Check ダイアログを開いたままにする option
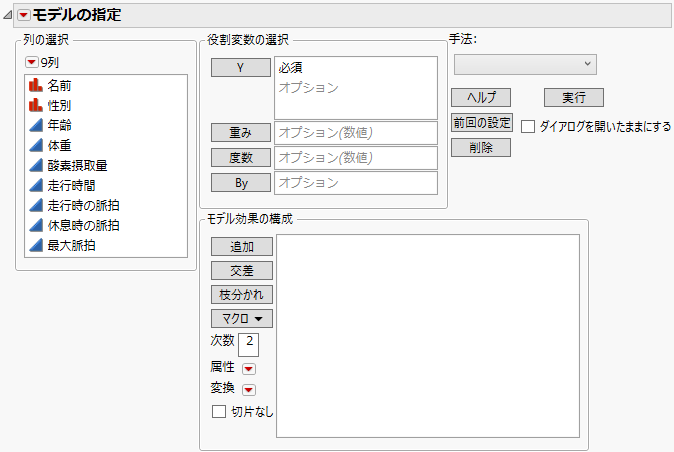674x452 pixels. point(528,127)
